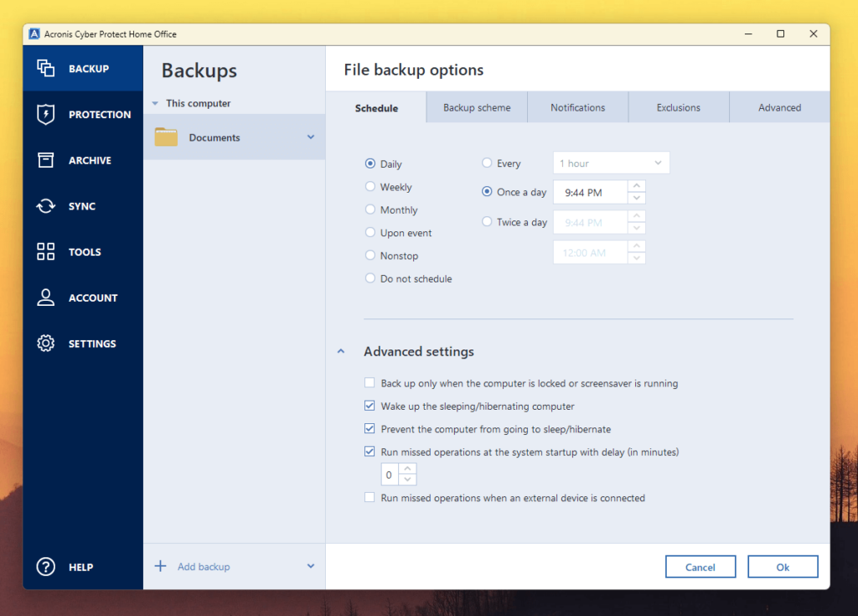
Task: Enable backup only when computer is locked
Action: pos(370,383)
